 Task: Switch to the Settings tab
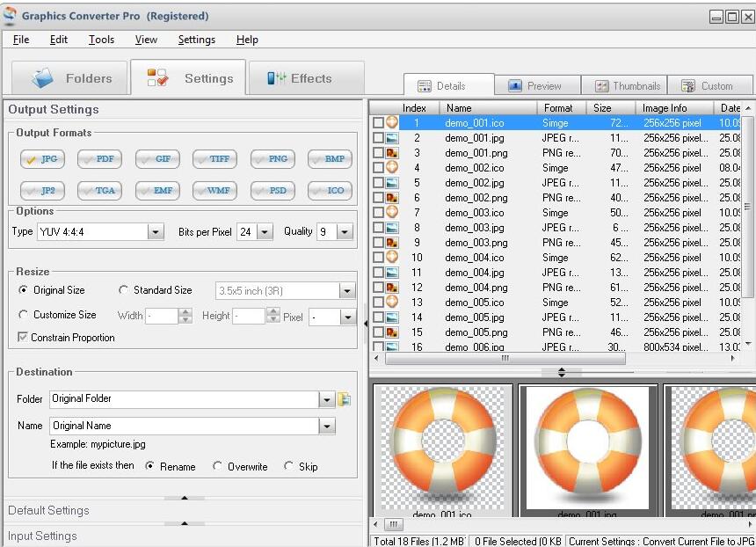point(188,77)
